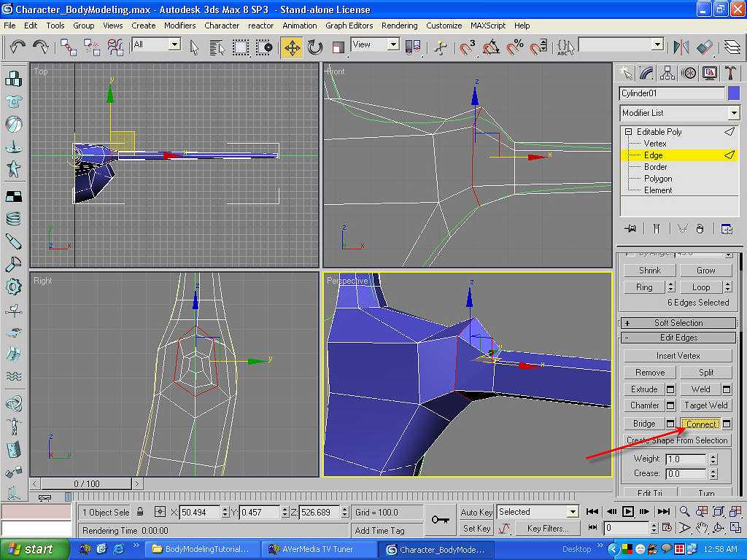The height and width of the screenshot is (560, 747).
Task: Open Select by Name list tool
Action: pyautogui.click(x=217, y=47)
